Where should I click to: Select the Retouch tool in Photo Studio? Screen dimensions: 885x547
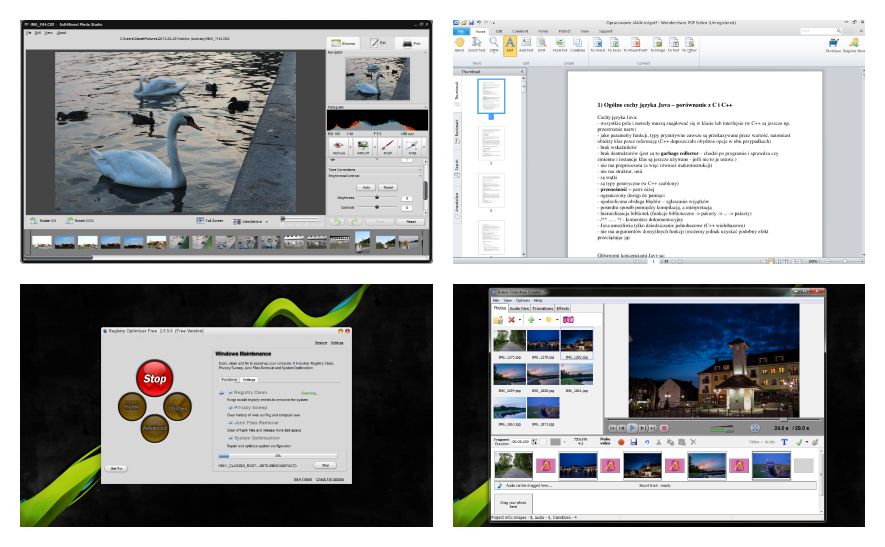click(363, 146)
